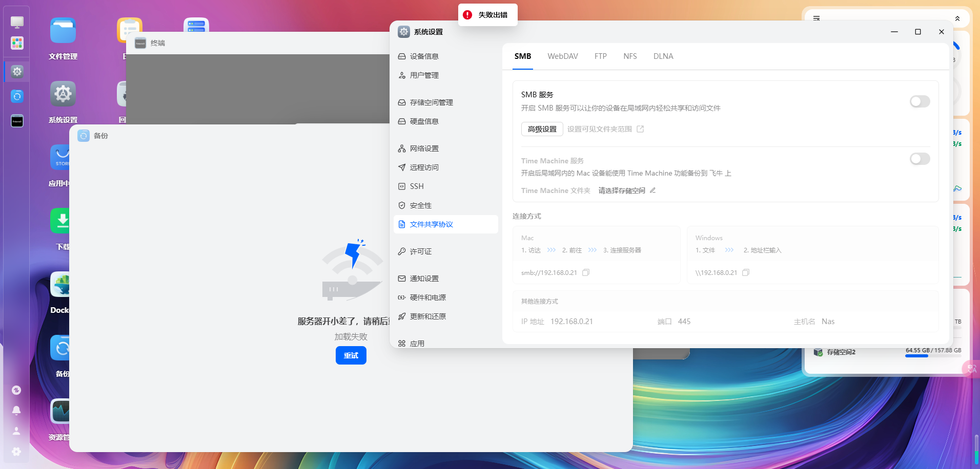Click the user profile icon in the dock

click(16, 431)
